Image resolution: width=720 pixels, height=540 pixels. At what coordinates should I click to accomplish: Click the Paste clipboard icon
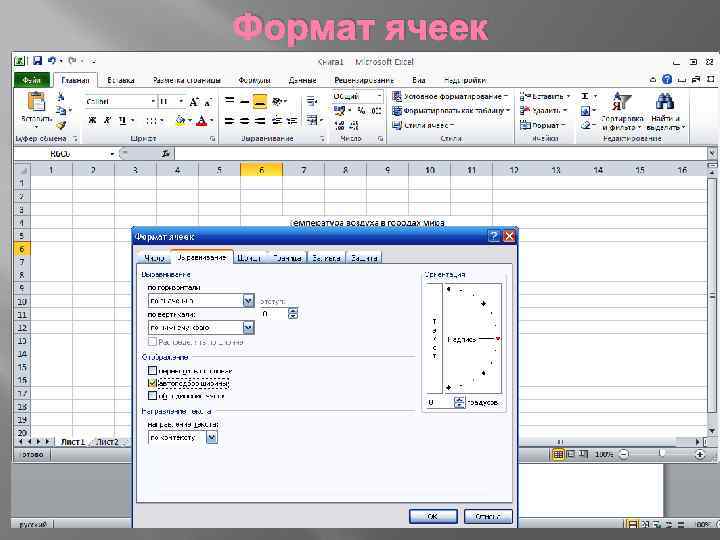pyautogui.click(x=36, y=102)
